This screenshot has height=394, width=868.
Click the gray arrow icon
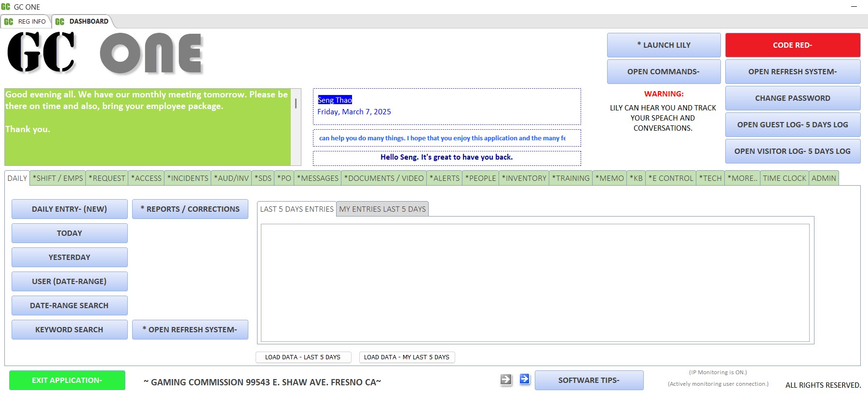[505, 380]
